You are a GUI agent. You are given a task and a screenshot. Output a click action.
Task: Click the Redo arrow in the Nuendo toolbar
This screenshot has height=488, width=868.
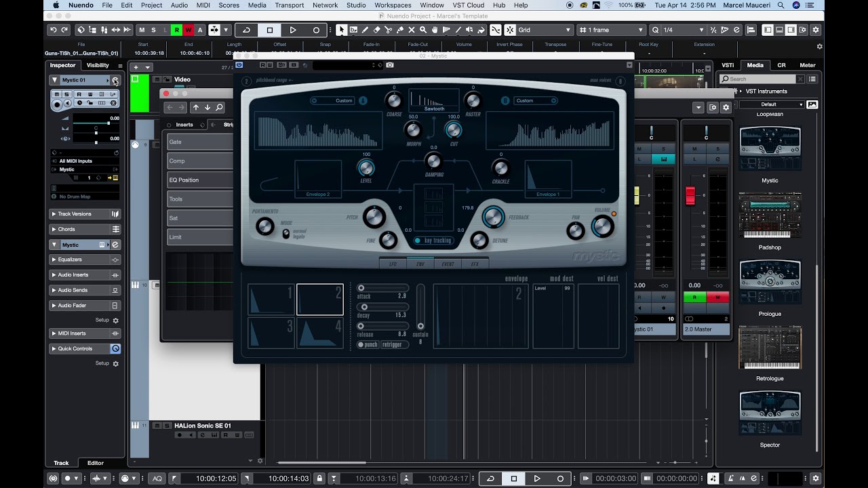tap(64, 30)
